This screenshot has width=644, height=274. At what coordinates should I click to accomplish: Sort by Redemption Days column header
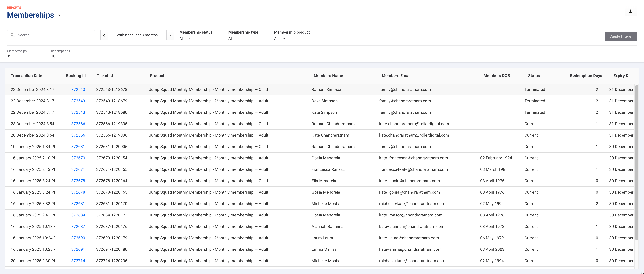coord(586,76)
